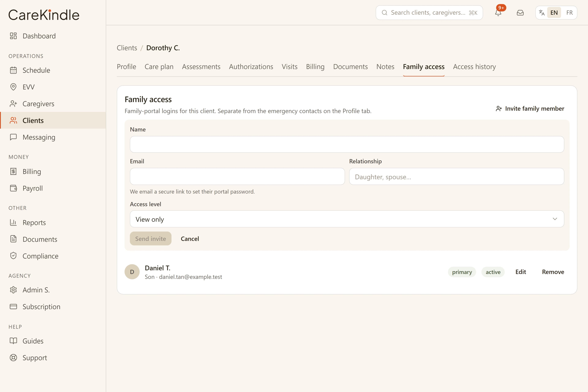Switch to the Assessments tab
Screen dimensions: 588x392
click(x=201, y=67)
